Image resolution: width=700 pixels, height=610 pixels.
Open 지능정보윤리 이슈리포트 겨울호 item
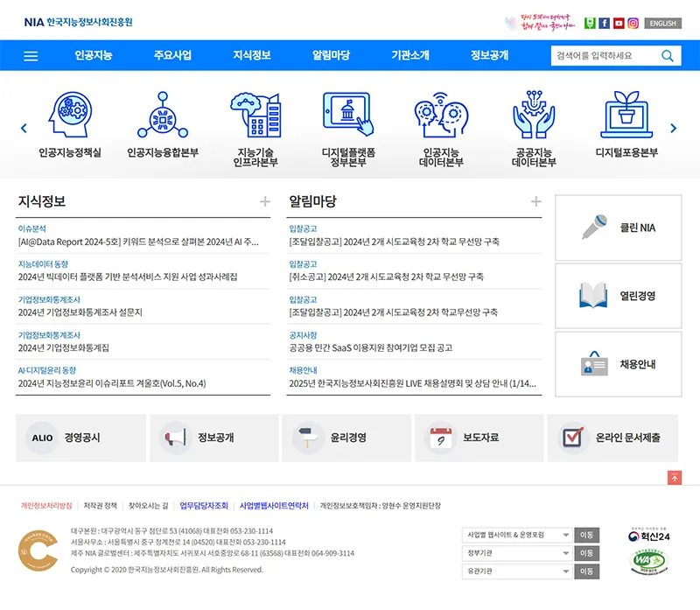[x=112, y=383]
